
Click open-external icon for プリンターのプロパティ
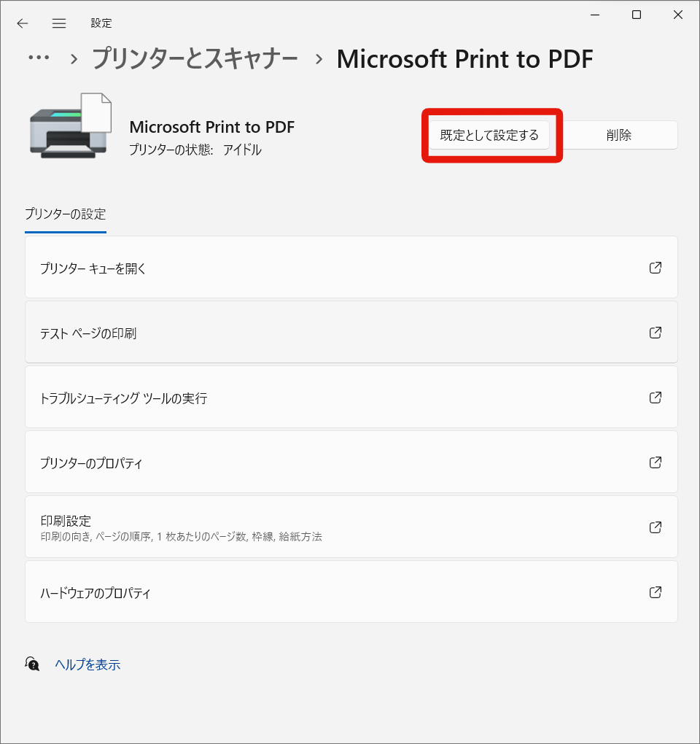656,462
